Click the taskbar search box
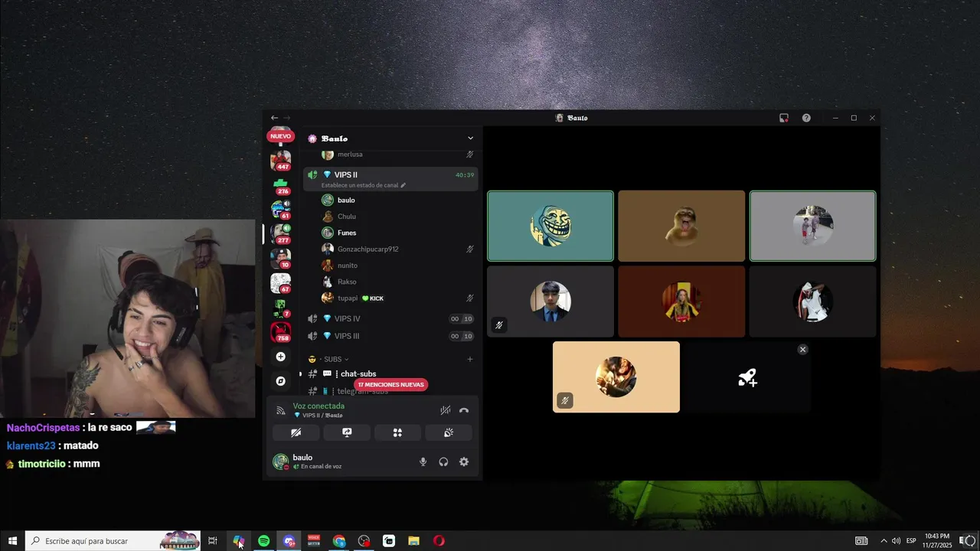 click(113, 541)
